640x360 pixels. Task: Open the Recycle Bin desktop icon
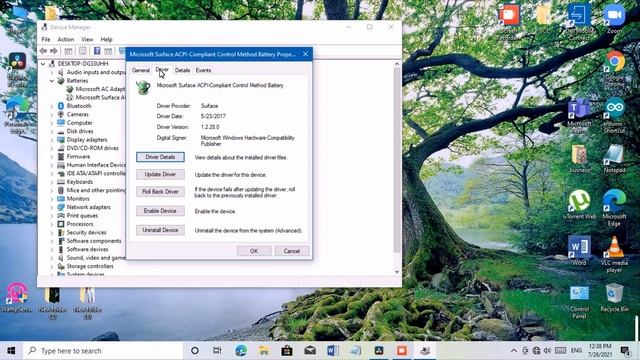pos(614,294)
